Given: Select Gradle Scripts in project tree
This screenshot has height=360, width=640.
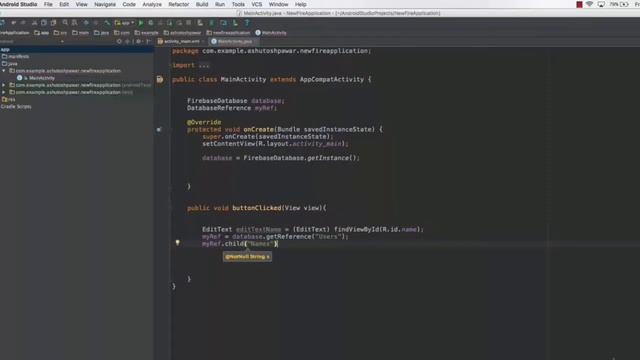Looking at the screenshot, I should [x=16, y=107].
